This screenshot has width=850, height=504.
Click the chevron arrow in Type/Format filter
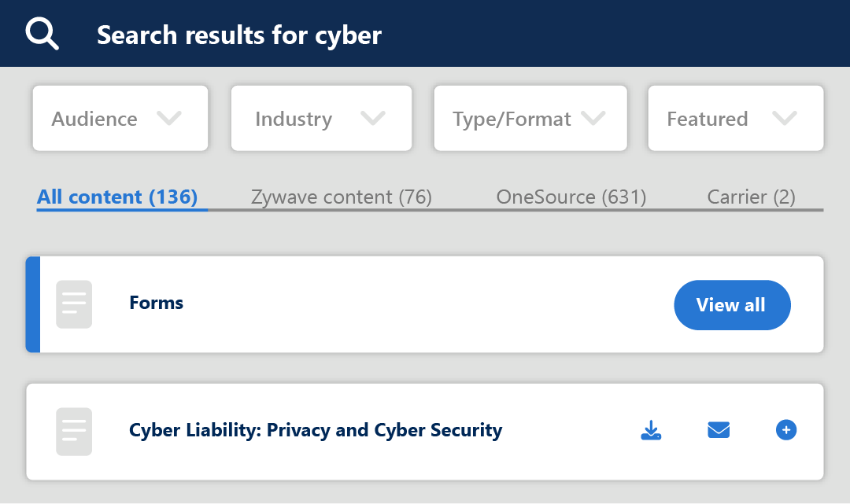pos(593,118)
